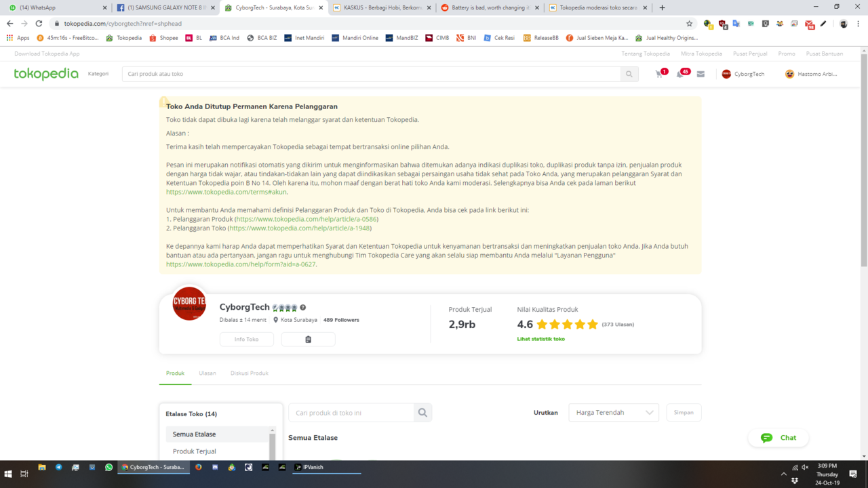Screen dimensions: 868x488
Task: Open the Cek Resi bookmark
Action: coord(498,38)
